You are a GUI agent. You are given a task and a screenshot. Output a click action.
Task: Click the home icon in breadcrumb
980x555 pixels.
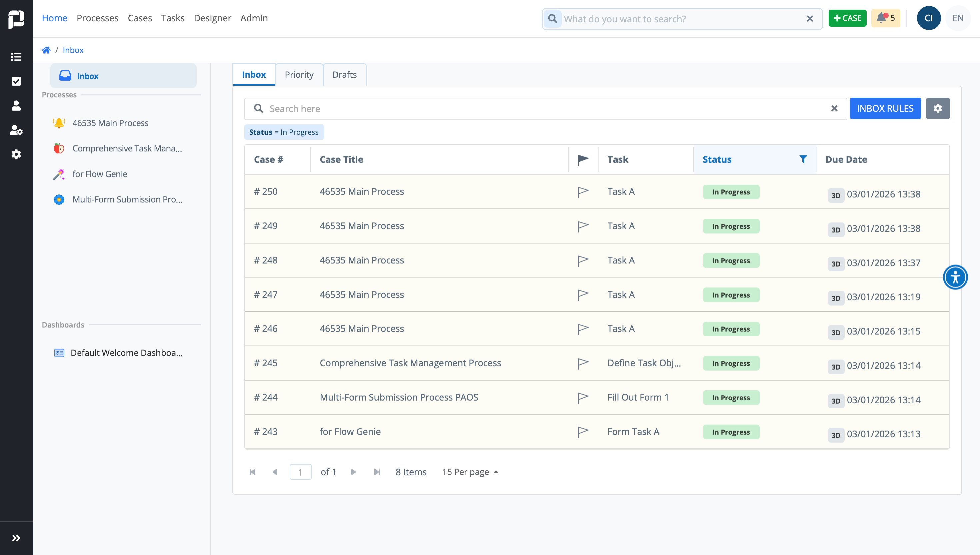click(x=46, y=50)
